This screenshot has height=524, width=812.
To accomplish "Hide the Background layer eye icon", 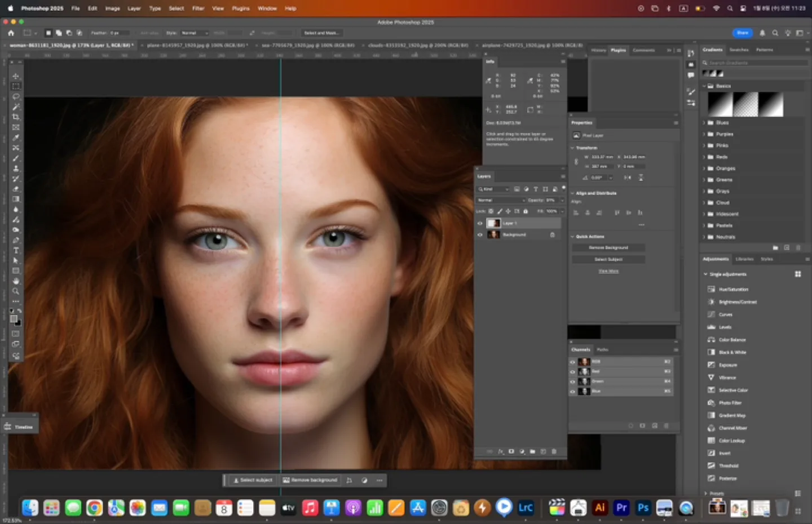I will tap(480, 234).
